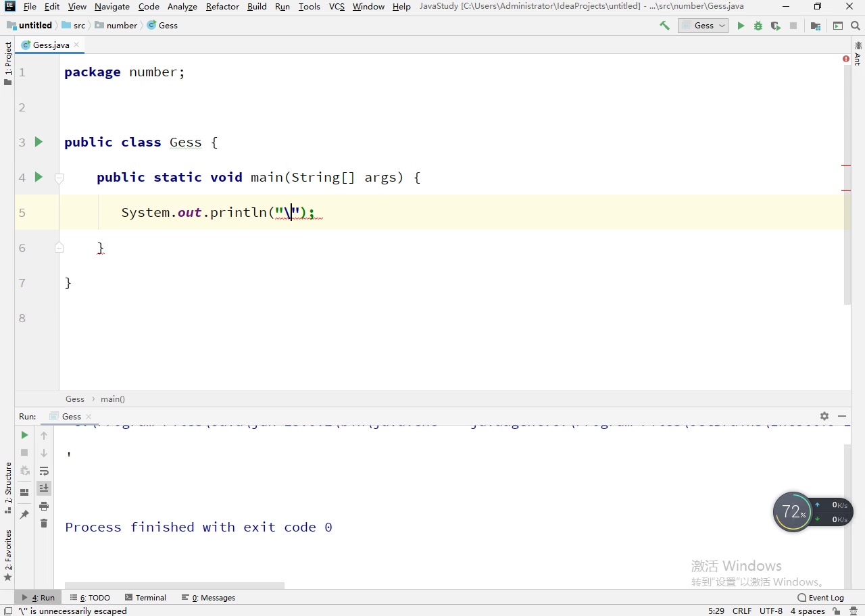Toggle soft-wrap in the Run console

44,471
